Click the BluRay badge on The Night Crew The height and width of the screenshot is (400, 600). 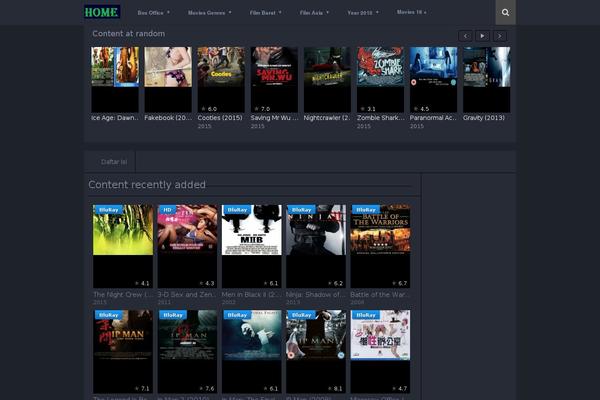(x=108, y=210)
